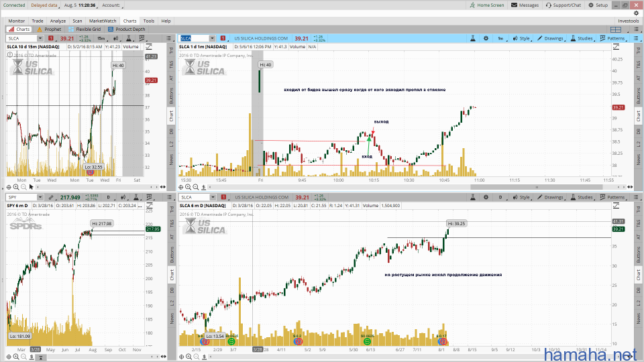644x362 pixels.
Task: Open the 1m timeframe dropdown in the top-right chart
Action: point(500,38)
